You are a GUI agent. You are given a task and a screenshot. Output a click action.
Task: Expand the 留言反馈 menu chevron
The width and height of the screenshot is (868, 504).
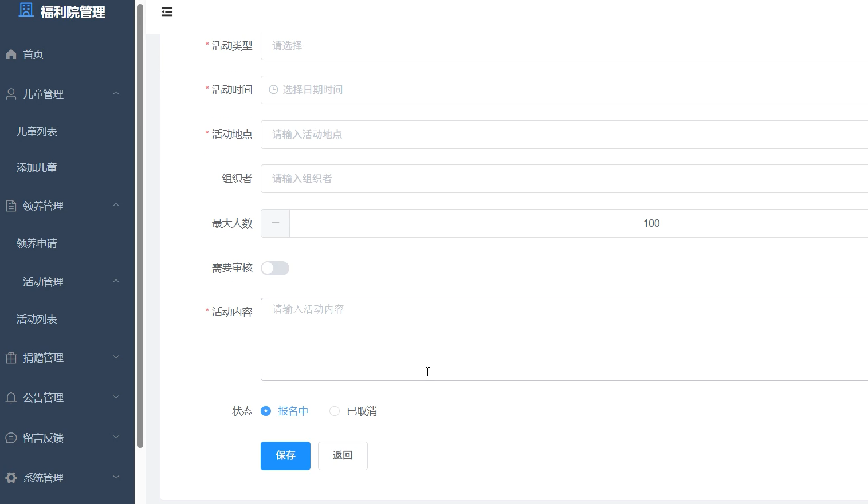click(x=116, y=437)
